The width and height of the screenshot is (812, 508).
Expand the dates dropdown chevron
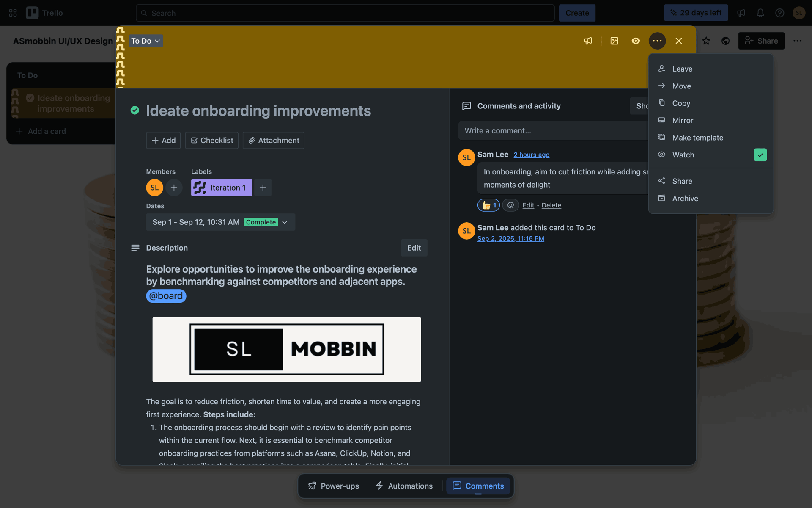(x=285, y=222)
